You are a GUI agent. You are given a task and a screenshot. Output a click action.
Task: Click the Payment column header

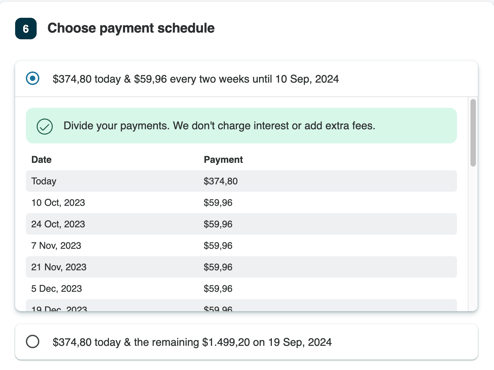click(x=223, y=160)
